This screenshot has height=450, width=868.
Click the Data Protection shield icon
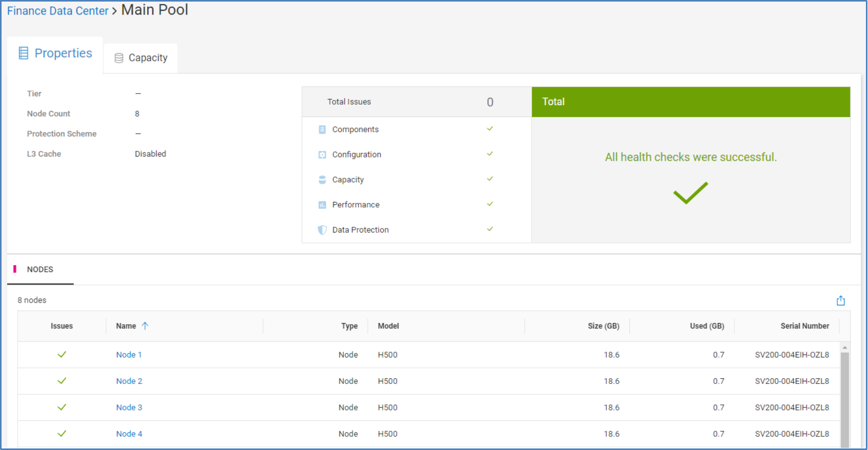tap(322, 230)
